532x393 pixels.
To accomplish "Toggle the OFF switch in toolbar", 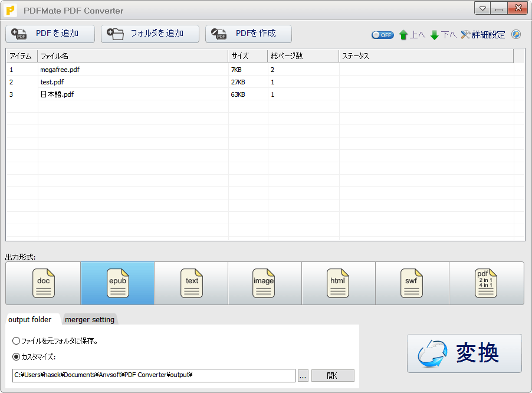I will point(382,35).
